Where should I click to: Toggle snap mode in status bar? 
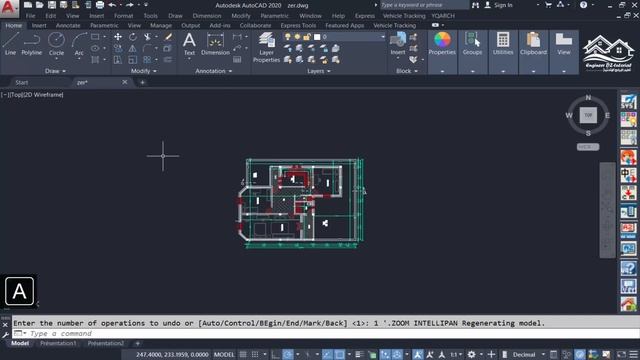pyautogui.click(x=255, y=354)
